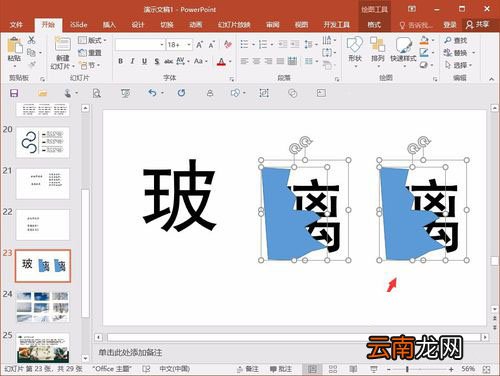
Task: Click the Replace 替换 button
Action: click(456, 53)
